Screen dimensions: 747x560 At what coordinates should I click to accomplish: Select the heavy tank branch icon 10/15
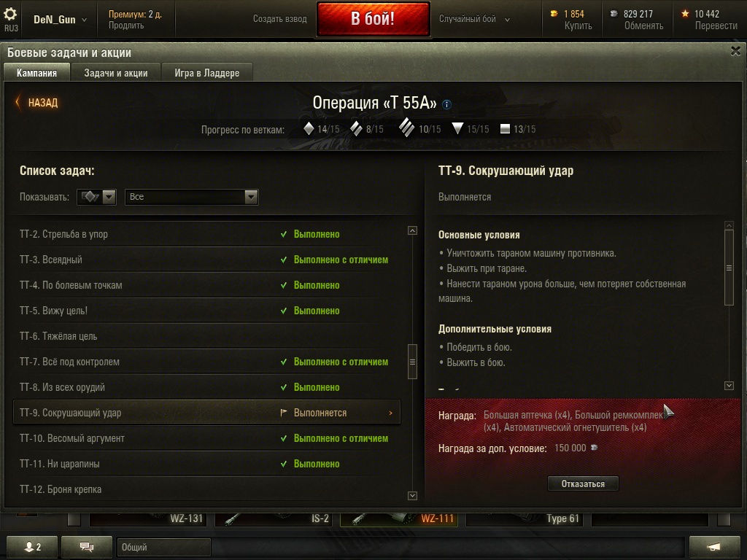point(406,128)
